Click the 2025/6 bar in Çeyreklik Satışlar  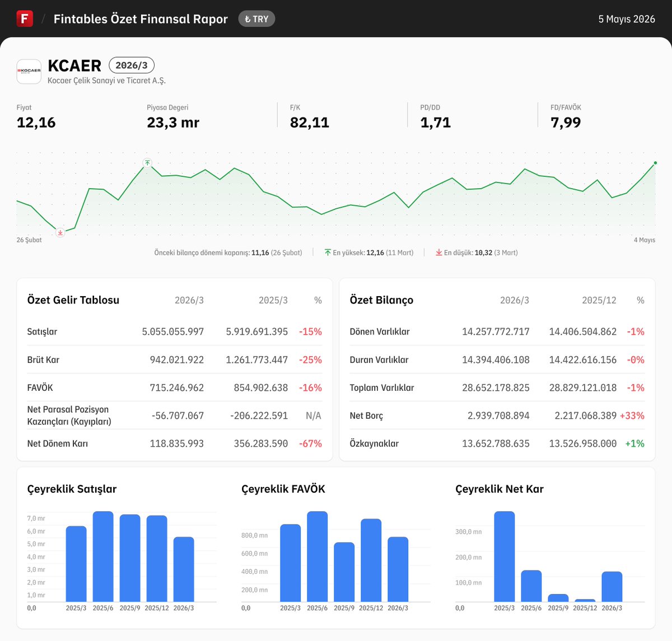tap(103, 556)
